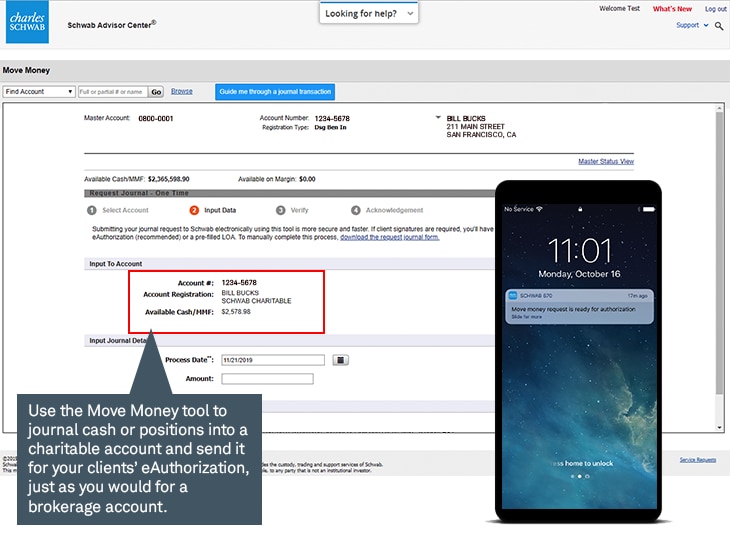Click step 3 Verify circle
Image resolution: width=730 pixels, height=538 pixels.
[280, 210]
